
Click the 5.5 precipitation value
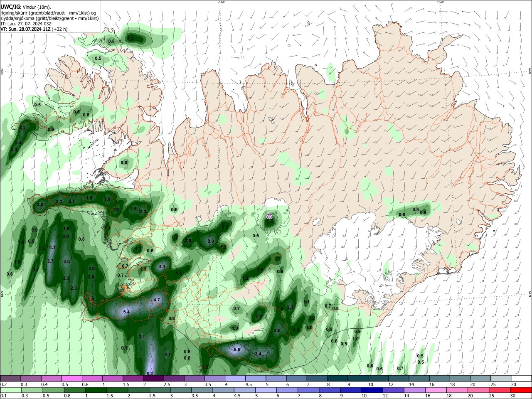[x=237, y=350]
